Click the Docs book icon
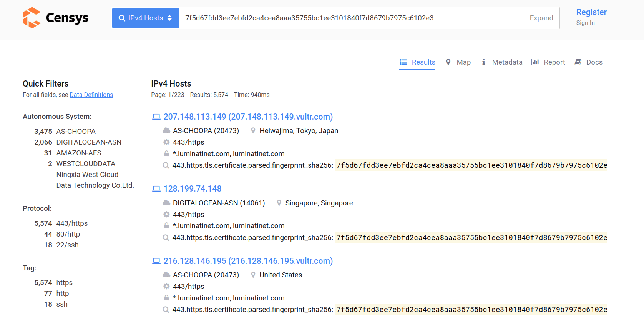Viewport: 644px width, 330px height. pos(578,62)
